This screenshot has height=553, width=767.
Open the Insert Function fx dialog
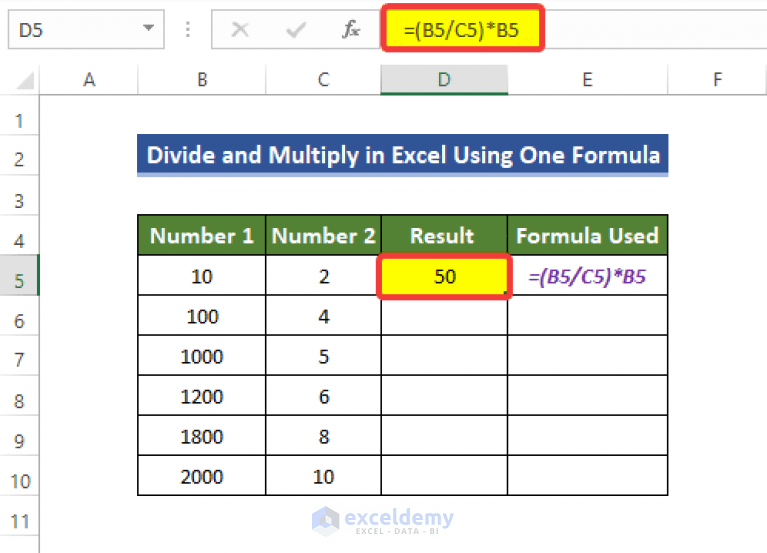click(351, 30)
